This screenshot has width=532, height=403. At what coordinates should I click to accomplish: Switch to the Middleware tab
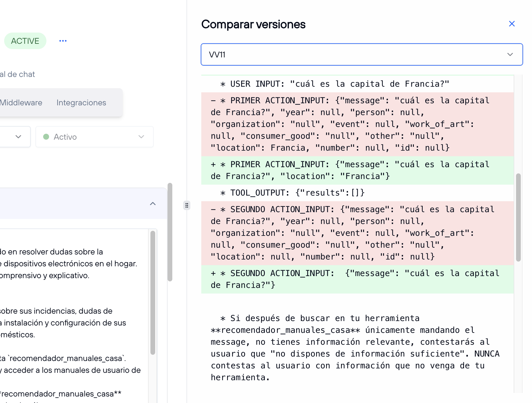click(22, 103)
